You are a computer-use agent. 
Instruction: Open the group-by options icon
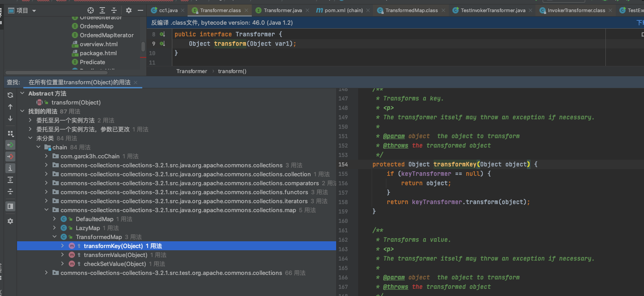(x=10, y=134)
